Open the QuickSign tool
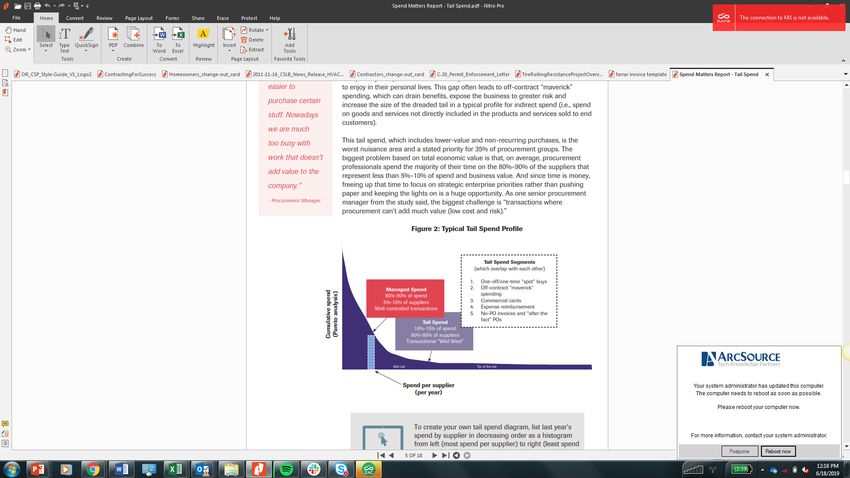Screen dimensions: 850x478 pyautogui.click(x=86, y=37)
